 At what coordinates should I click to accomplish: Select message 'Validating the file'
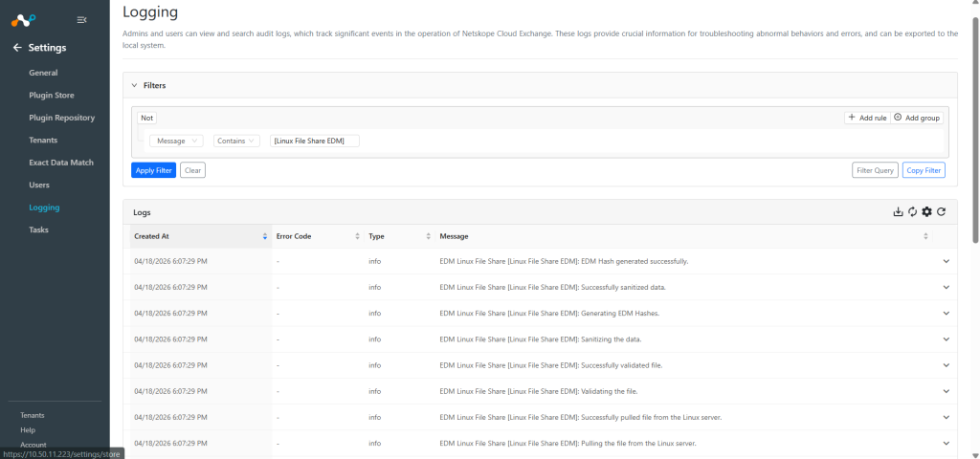pos(539,391)
